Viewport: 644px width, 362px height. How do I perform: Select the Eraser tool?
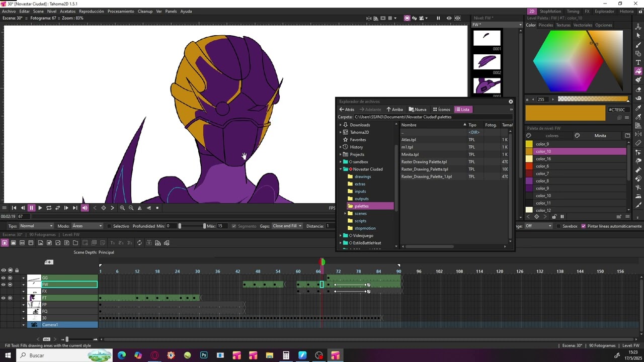point(638,89)
